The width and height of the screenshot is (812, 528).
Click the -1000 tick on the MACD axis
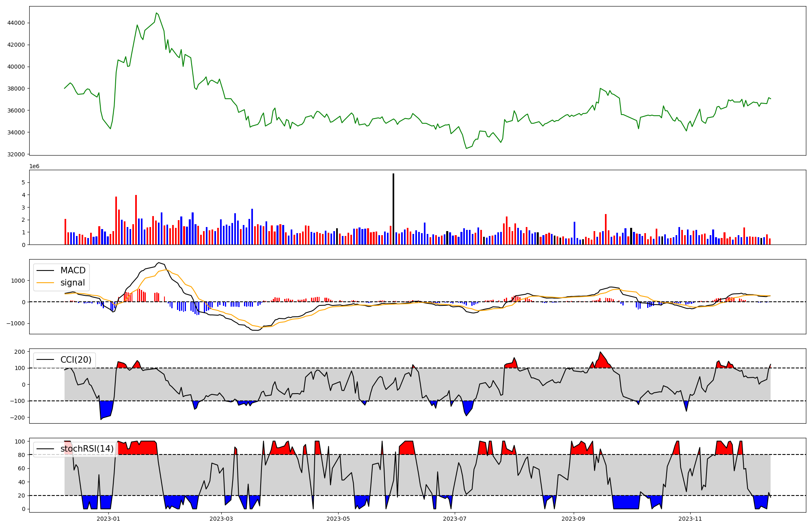coord(15,324)
